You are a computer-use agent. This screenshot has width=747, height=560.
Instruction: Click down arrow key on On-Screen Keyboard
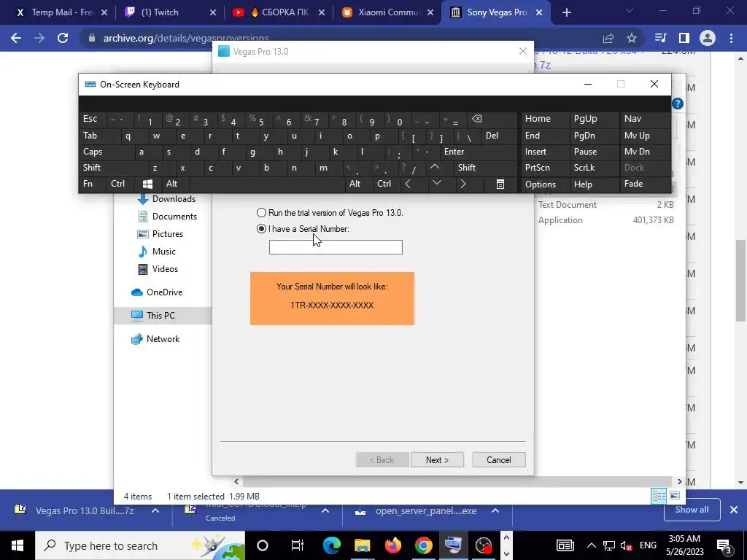[x=436, y=184]
